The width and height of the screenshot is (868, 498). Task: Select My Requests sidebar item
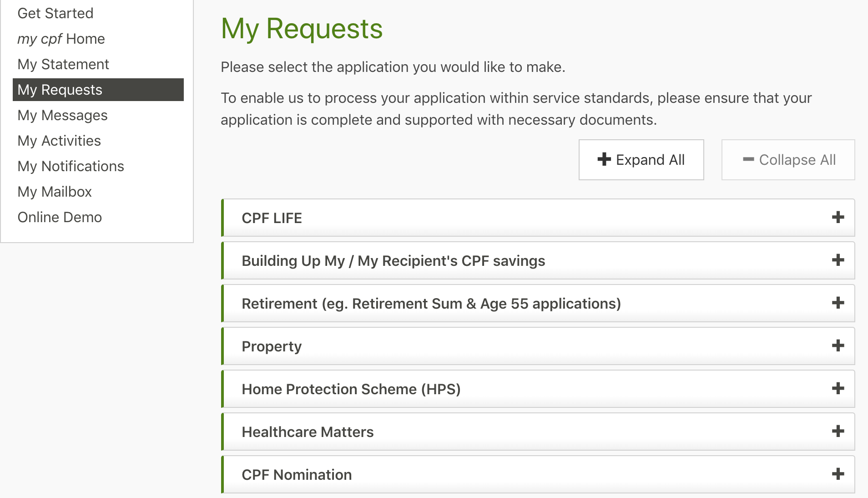tap(98, 90)
